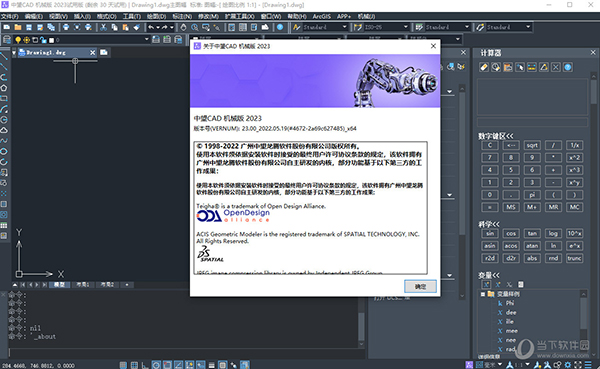Open the 文件(F) menu
The image size is (600, 369).
[10, 16]
